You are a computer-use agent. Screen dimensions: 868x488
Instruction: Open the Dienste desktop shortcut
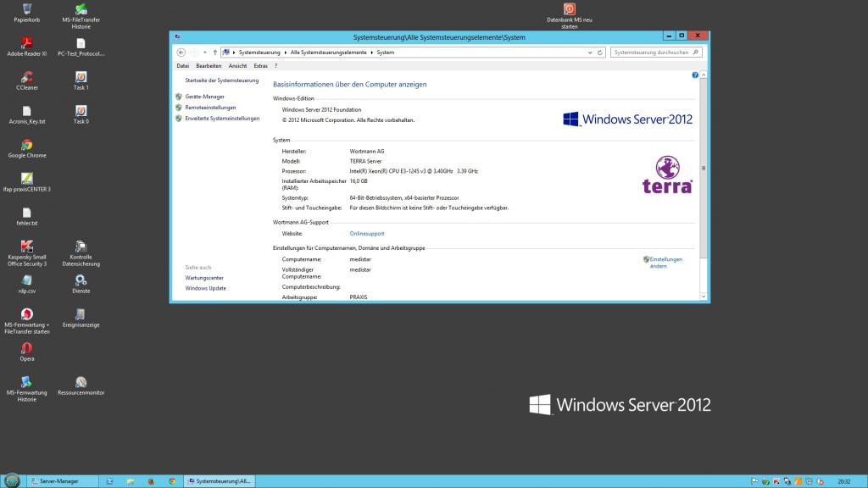click(x=81, y=284)
